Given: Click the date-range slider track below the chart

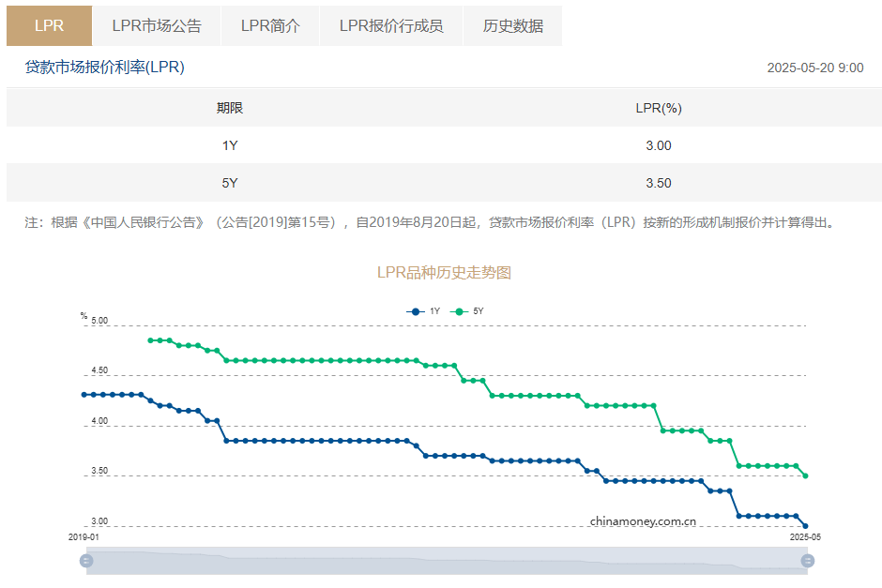Looking at the screenshot, I should coord(446,562).
